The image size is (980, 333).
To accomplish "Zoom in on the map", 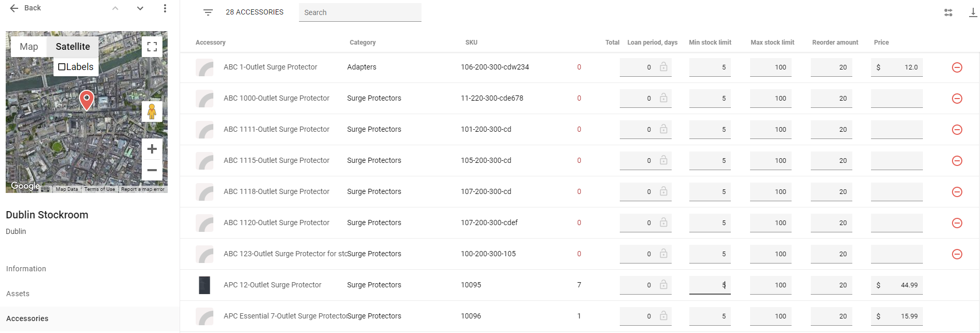I will coord(152,149).
